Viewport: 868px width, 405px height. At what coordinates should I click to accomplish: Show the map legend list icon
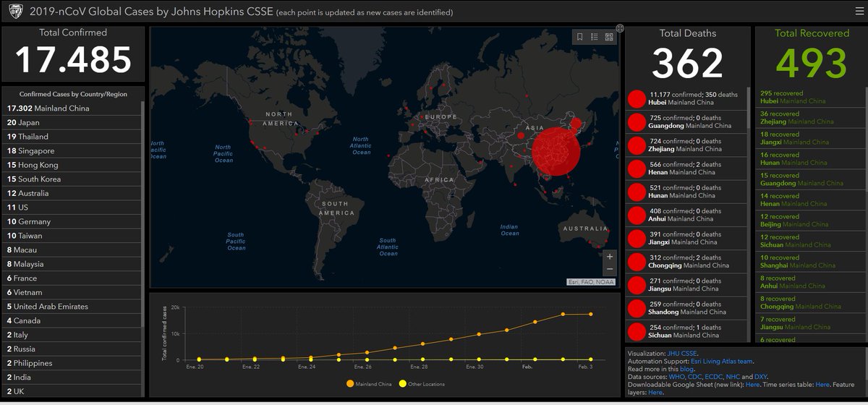click(595, 37)
